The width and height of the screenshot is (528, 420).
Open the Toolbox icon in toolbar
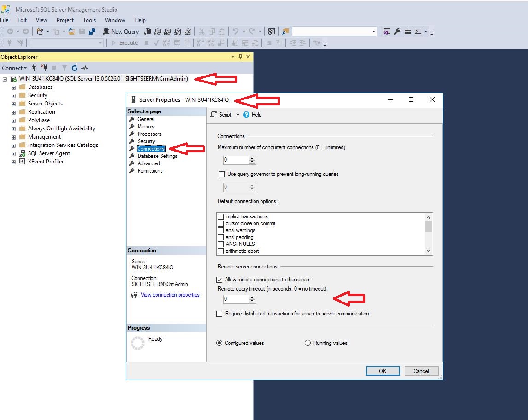click(x=407, y=31)
